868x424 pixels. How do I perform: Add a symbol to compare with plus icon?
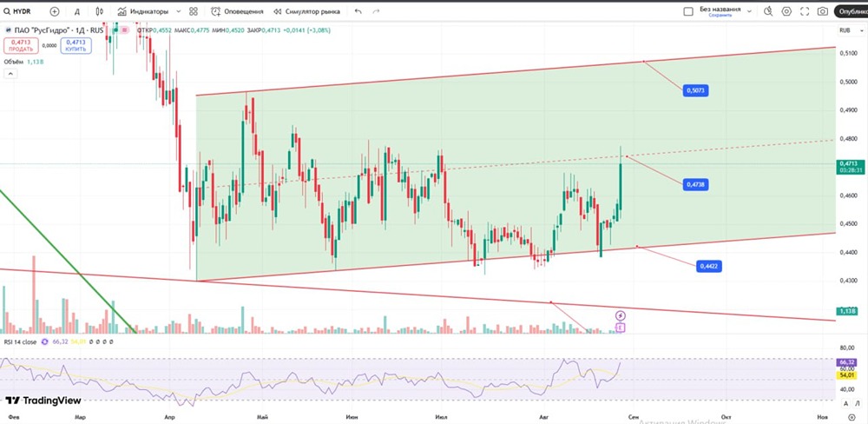(x=54, y=11)
